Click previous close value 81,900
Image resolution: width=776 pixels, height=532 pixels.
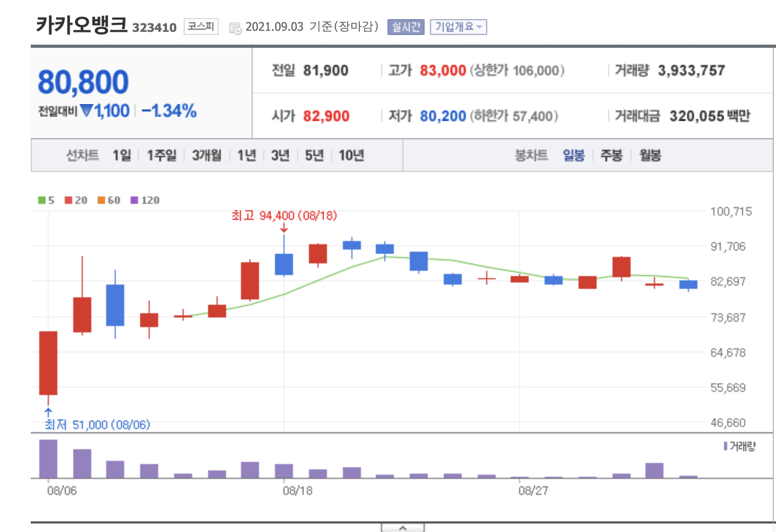click(x=326, y=71)
